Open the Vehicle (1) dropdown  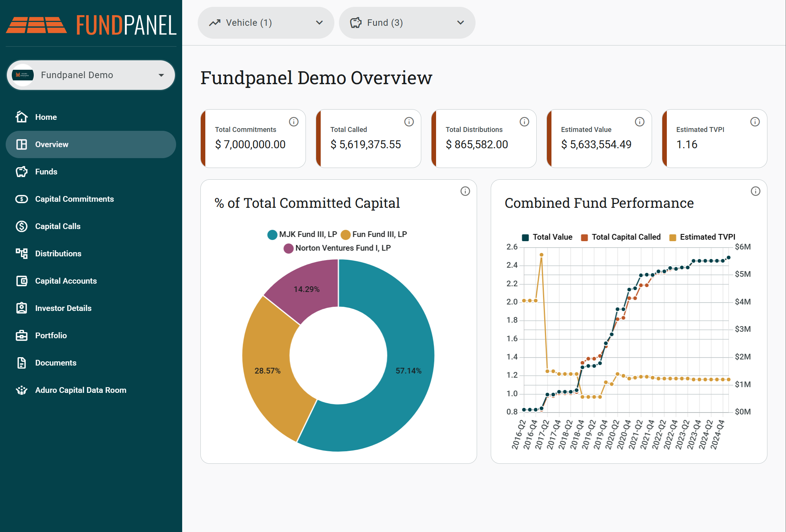click(x=266, y=23)
